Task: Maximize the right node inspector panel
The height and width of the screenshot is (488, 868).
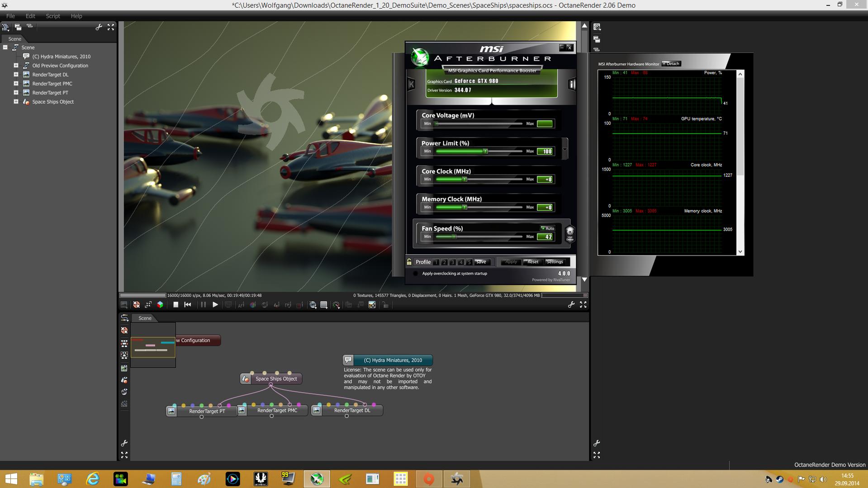Action: 597,455
